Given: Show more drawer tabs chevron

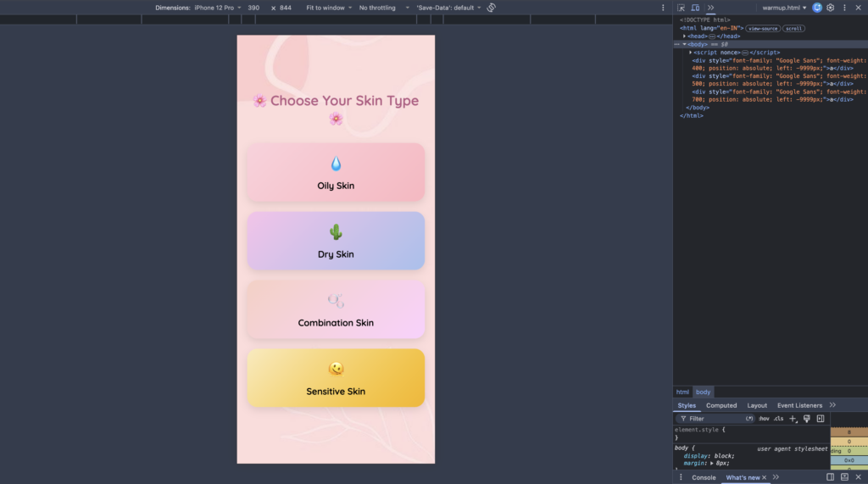Looking at the screenshot, I should [x=776, y=477].
